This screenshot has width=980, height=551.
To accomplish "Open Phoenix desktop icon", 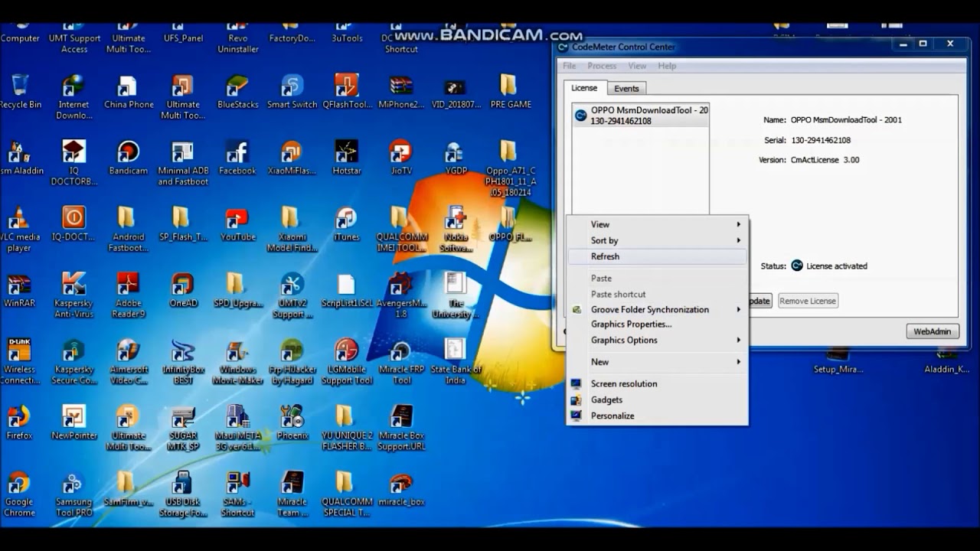I will (292, 422).
